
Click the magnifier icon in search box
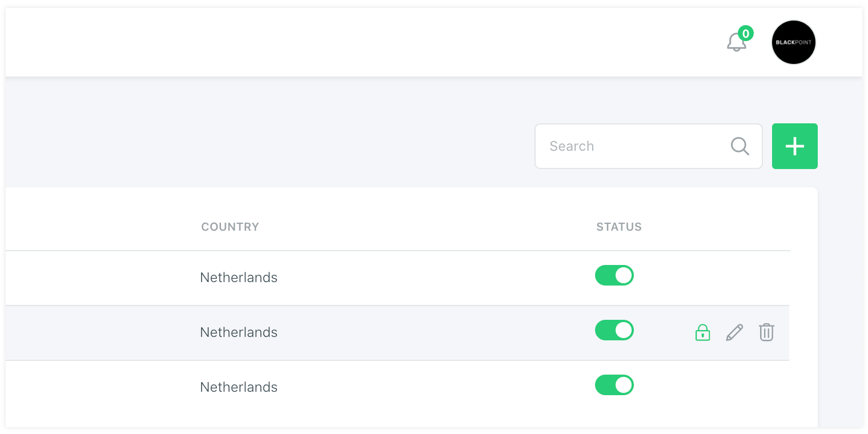tap(740, 146)
